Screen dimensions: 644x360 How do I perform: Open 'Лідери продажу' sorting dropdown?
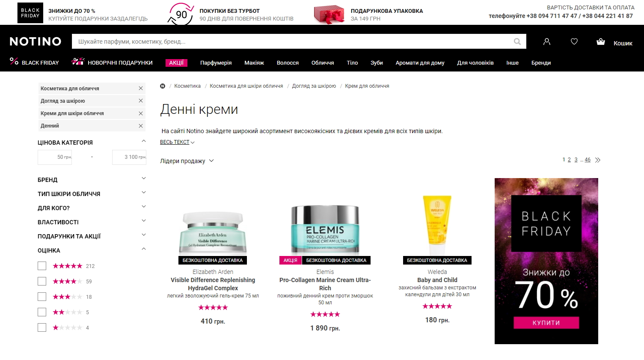point(187,161)
